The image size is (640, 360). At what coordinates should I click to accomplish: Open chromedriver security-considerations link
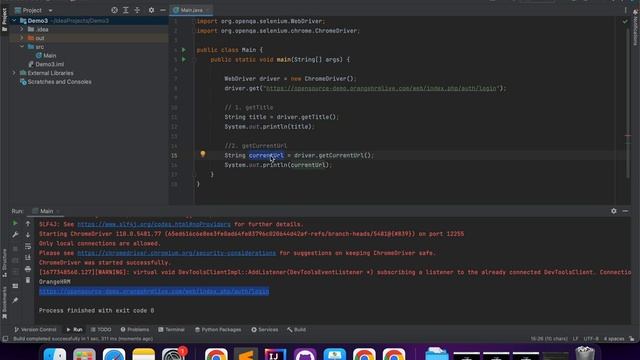(x=176, y=253)
